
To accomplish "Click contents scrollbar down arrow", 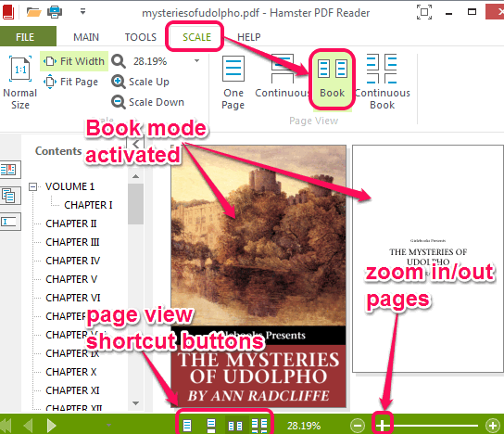I will pyautogui.click(x=135, y=403).
